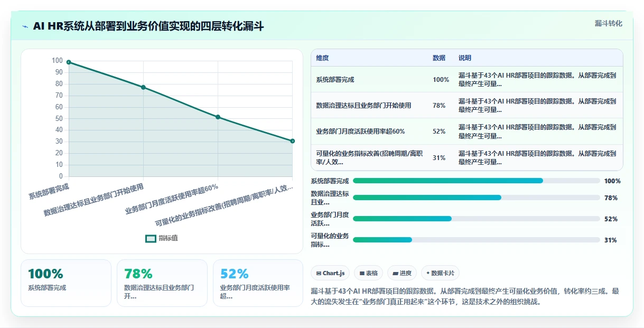Click the 31% value in the table
The image size is (644, 328).
[x=438, y=157]
